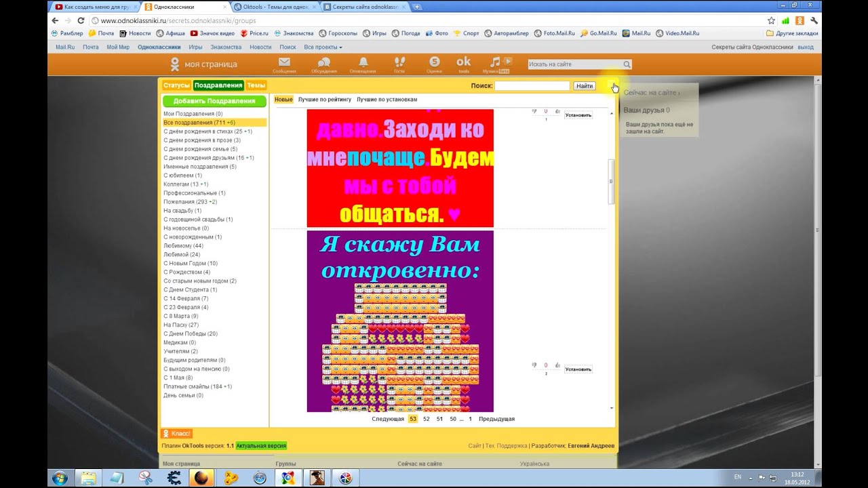
Task: Expand Сейчас на сайте panel arrow
Action: 679,93
